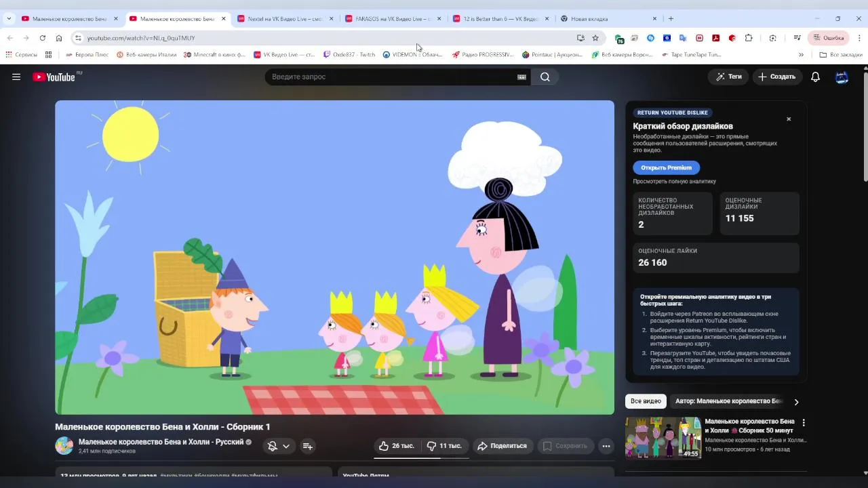Open the Extensions puzzle icon
868x488 pixels.
[x=749, y=38]
